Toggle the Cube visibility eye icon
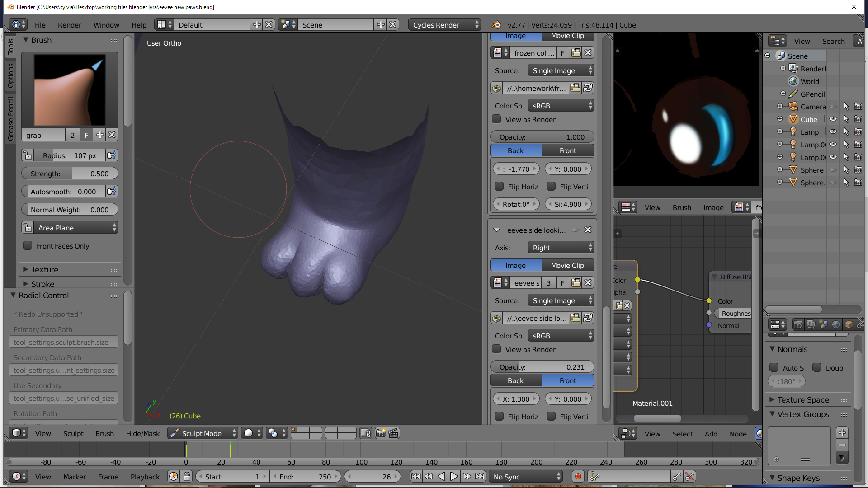 tap(833, 119)
